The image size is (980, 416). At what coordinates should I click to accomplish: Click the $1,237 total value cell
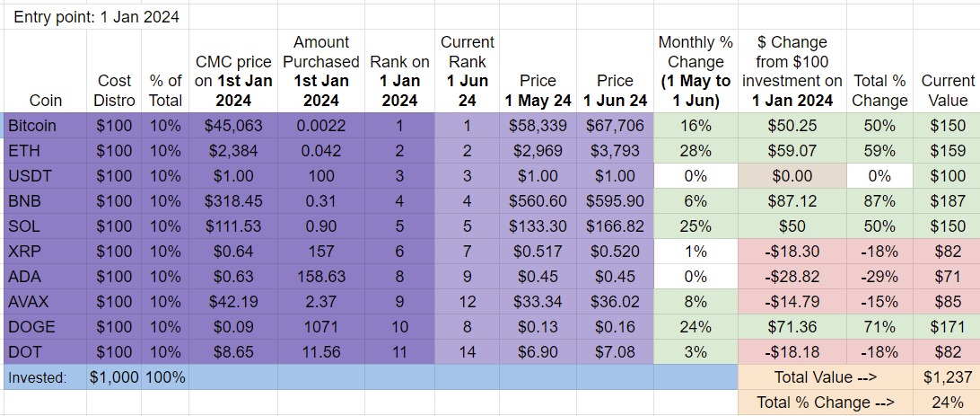pos(947,377)
